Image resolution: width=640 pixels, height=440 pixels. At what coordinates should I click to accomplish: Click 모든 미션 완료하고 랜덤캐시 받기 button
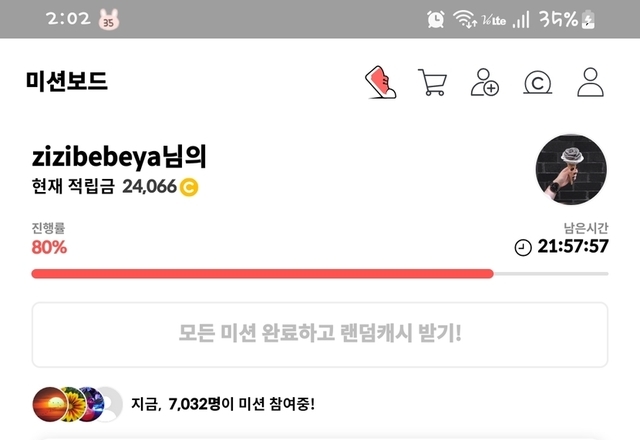320,335
